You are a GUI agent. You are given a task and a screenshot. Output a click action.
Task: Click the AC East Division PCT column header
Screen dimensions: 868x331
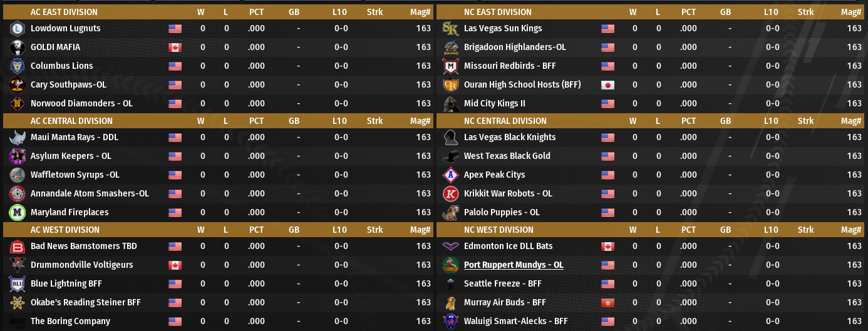(256, 12)
